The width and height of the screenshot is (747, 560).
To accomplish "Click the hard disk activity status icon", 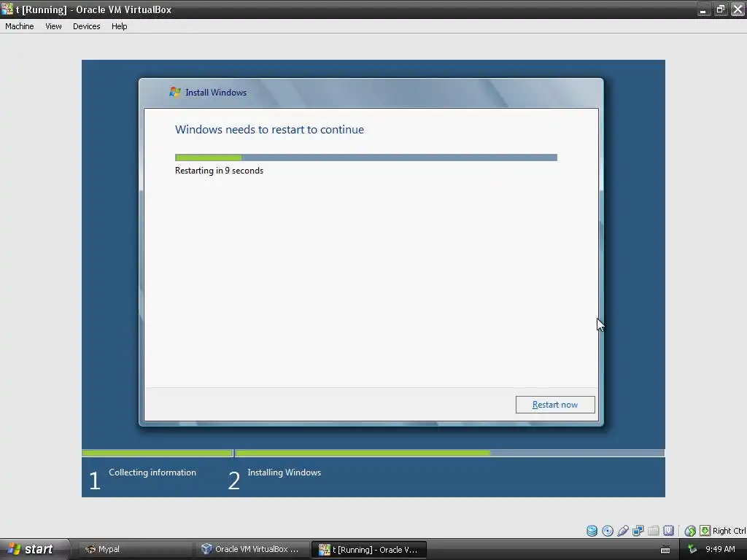I will coord(592,531).
